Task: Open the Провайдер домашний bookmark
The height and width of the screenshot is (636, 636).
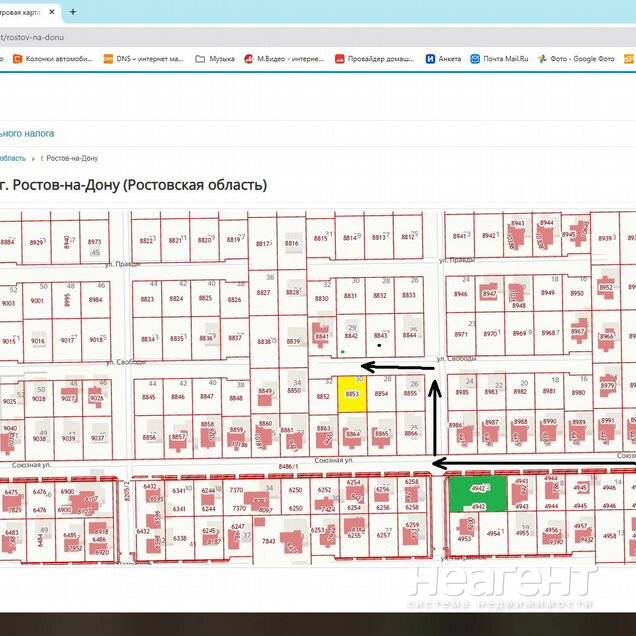Action: coord(372,59)
